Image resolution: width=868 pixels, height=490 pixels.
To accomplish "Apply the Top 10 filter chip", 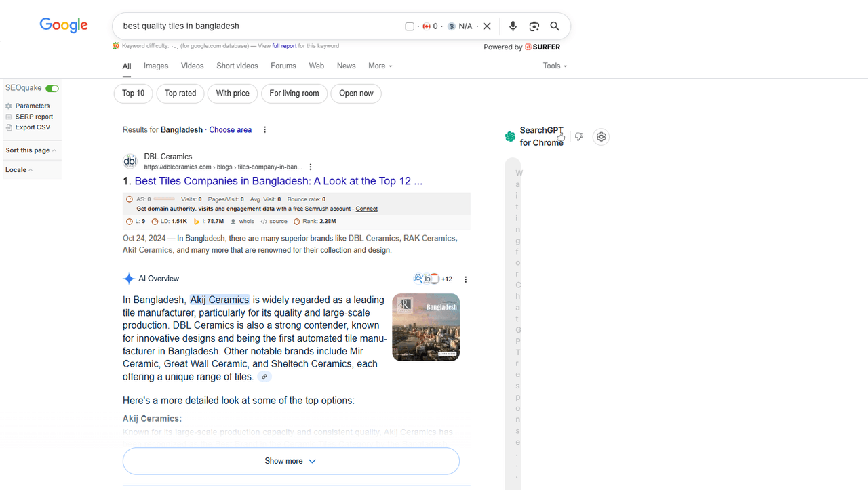I will 134,94.
